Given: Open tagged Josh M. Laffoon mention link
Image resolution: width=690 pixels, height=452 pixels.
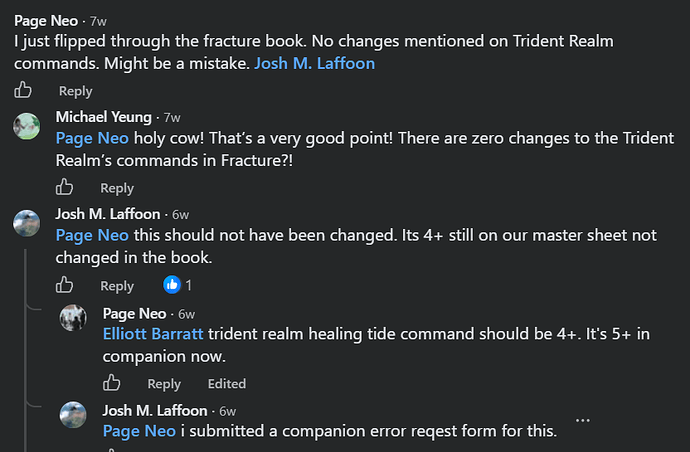Looking at the screenshot, I should pyautogui.click(x=315, y=63).
